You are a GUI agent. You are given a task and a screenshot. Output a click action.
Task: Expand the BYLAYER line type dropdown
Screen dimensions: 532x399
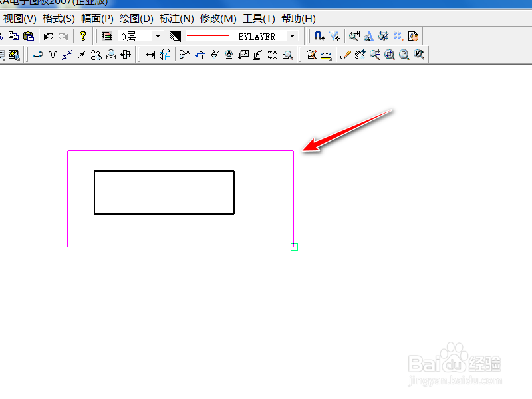[292, 36]
